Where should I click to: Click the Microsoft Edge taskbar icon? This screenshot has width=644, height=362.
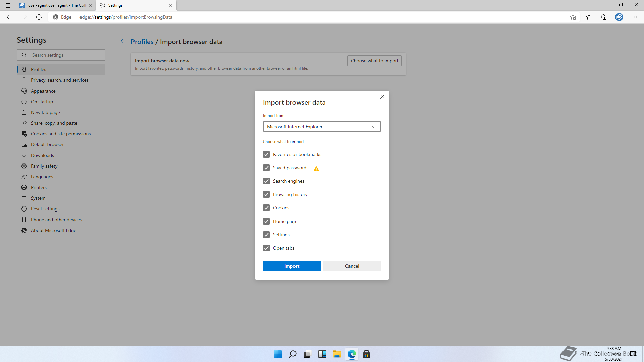pyautogui.click(x=352, y=354)
